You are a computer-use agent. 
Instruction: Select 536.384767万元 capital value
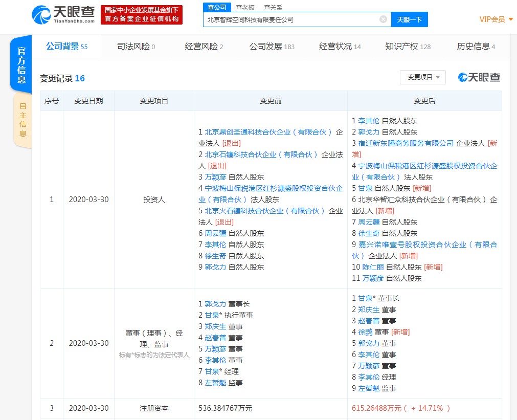[225, 408]
